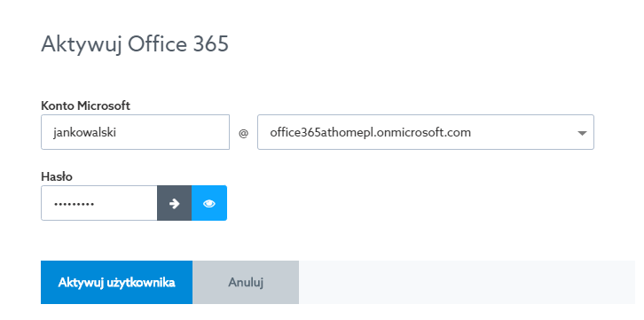The image size is (644, 320).
Task: Click the right-arrow generate password icon
Action: pyautogui.click(x=174, y=203)
